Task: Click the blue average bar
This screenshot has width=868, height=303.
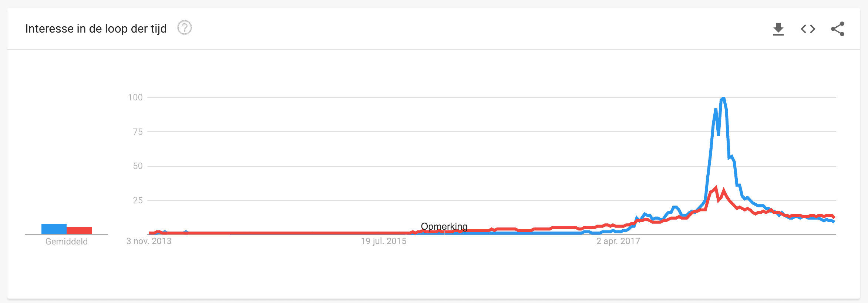Action: 54,229
